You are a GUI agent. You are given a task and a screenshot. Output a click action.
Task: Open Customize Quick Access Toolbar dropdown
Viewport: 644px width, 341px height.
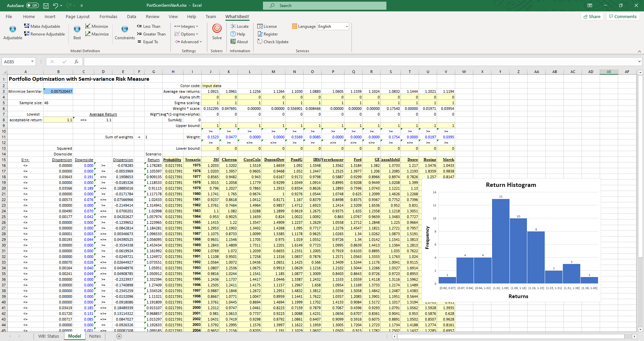pyautogui.click(x=82, y=5)
